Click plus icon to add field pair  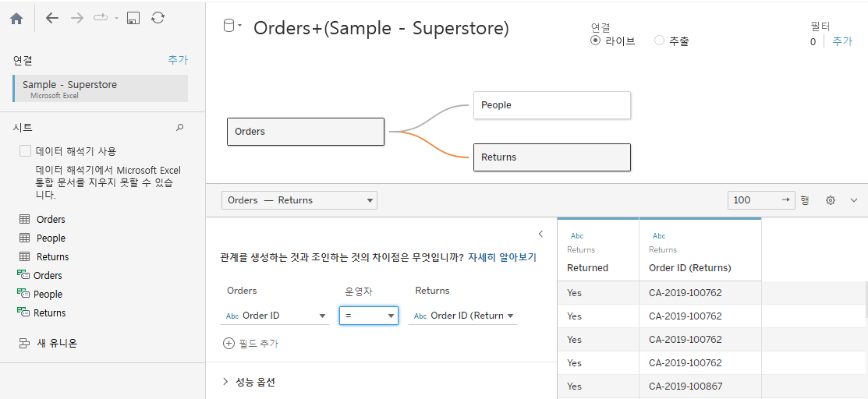click(229, 344)
